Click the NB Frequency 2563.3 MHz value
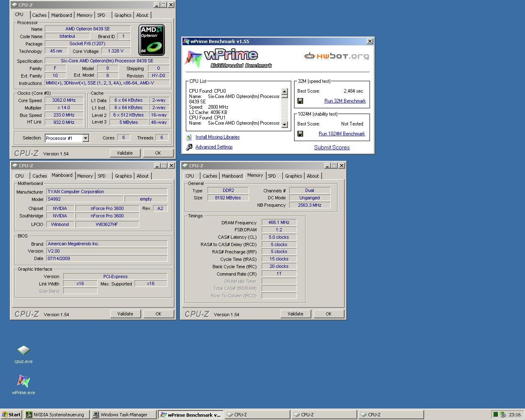 (x=310, y=205)
